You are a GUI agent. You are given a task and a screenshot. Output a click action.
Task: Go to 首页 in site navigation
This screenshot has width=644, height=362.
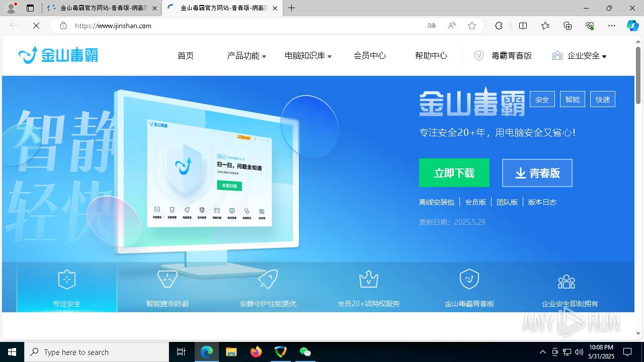coord(186,56)
